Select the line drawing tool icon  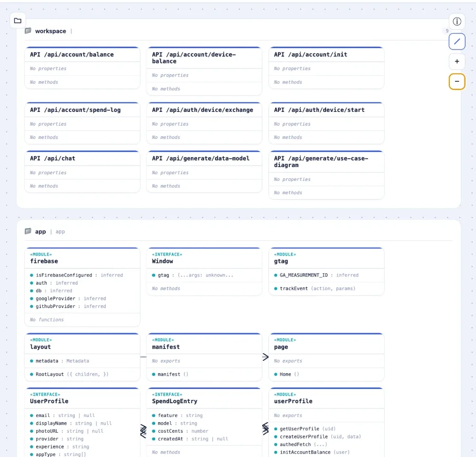coord(457,41)
